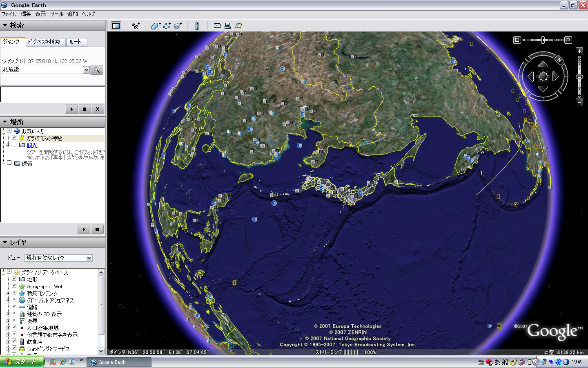Clear search results with X button

point(98,109)
